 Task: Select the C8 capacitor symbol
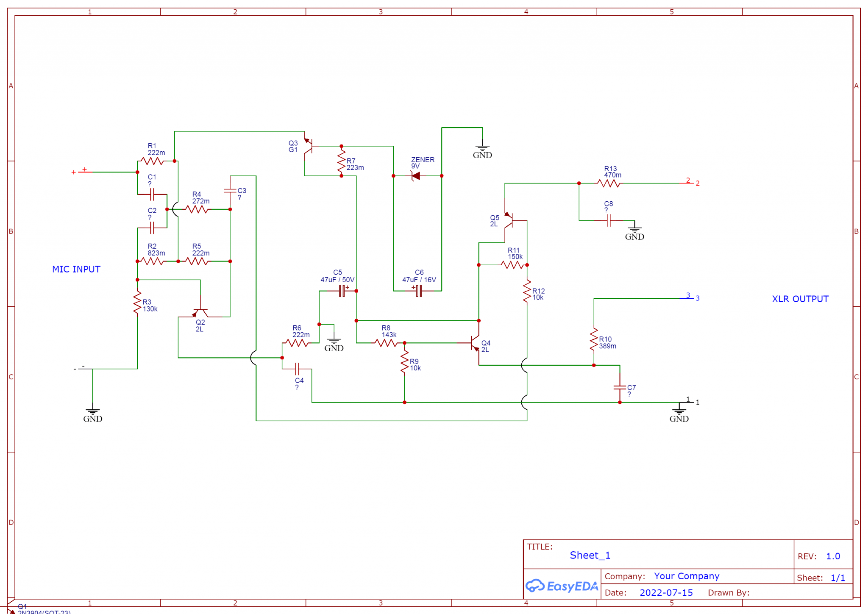tap(609, 220)
